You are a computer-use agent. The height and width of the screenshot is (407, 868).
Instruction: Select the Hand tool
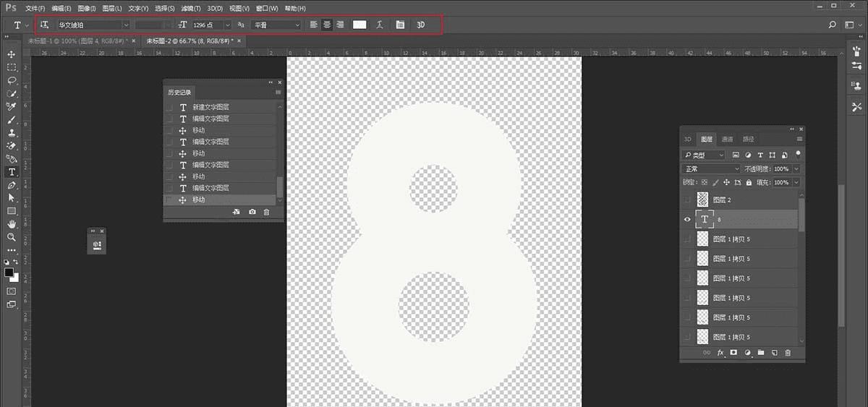point(12,224)
